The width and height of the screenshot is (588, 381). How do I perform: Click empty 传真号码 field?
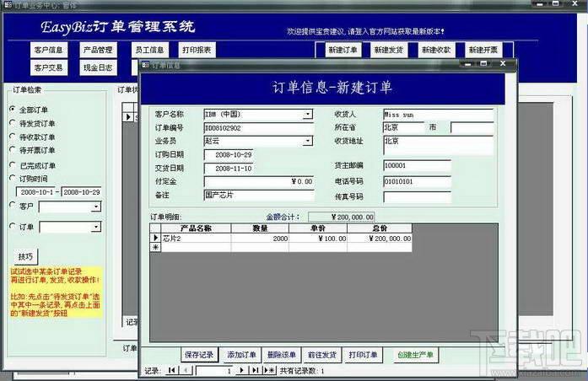[417, 197]
